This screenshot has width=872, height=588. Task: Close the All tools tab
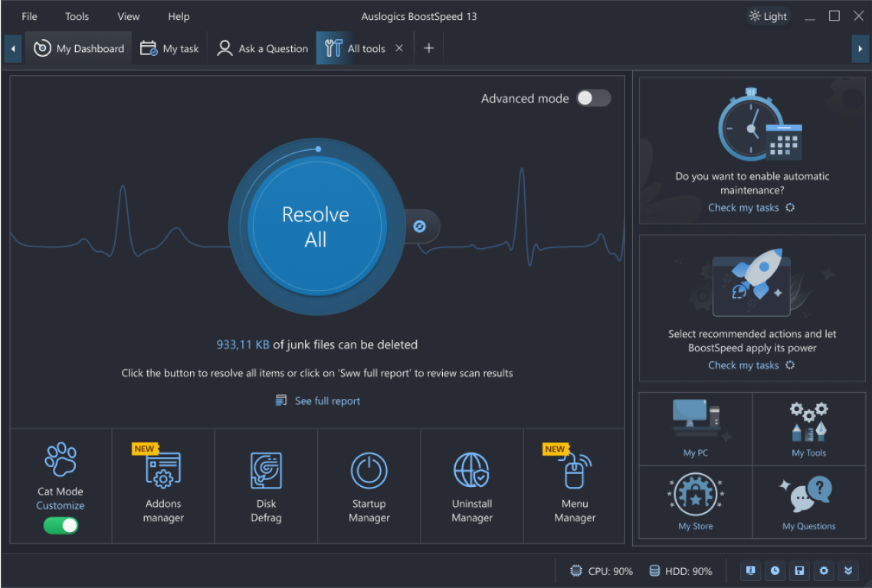point(398,47)
